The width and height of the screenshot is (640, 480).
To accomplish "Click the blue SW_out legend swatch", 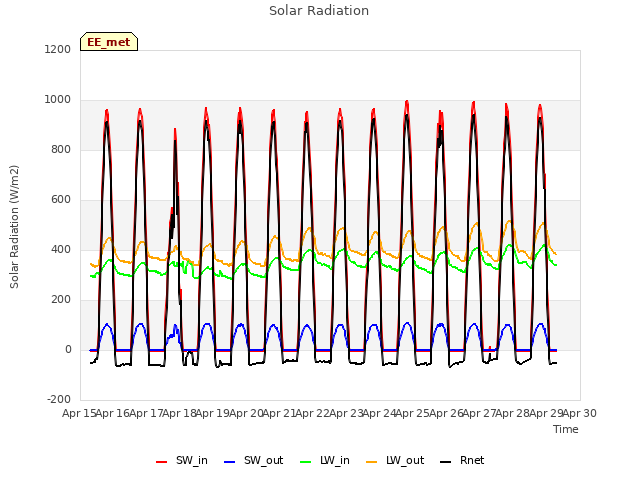I will (x=230, y=462).
